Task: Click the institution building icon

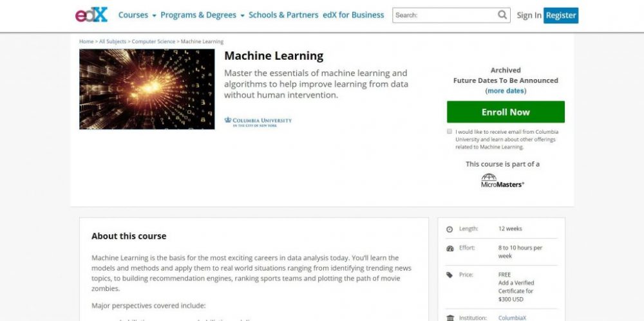Action: pyautogui.click(x=450, y=318)
